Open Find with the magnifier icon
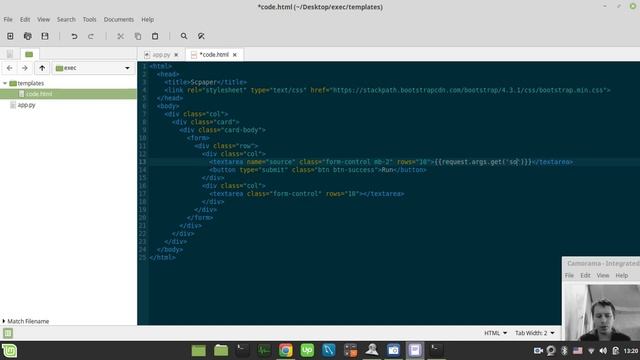 [184, 36]
